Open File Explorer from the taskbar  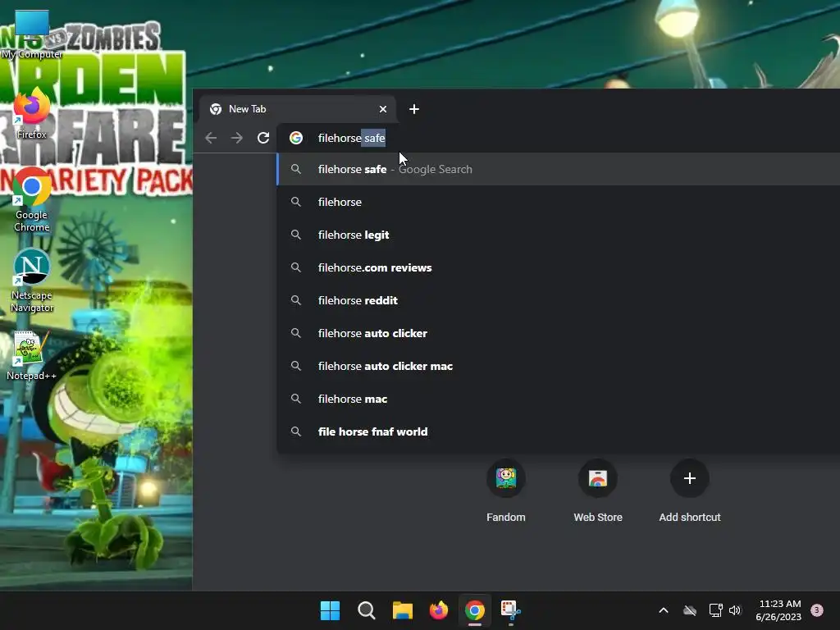tap(402, 610)
